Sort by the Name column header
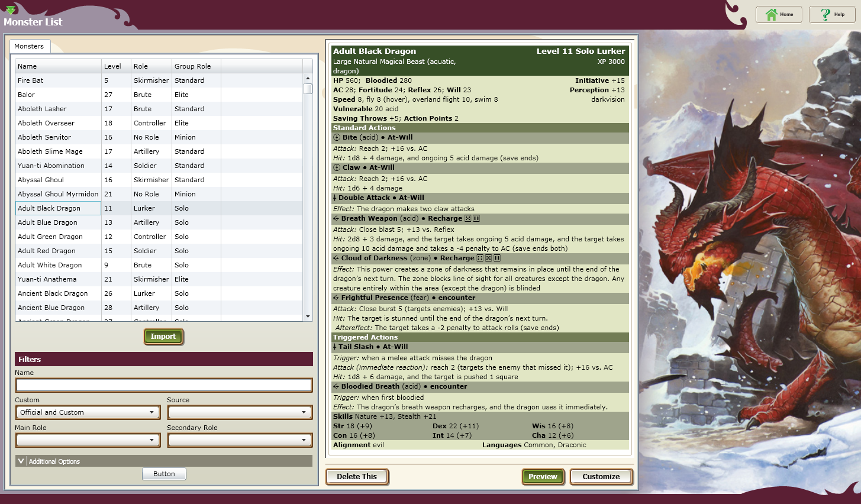This screenshot has width=861, height=504. 58,66
